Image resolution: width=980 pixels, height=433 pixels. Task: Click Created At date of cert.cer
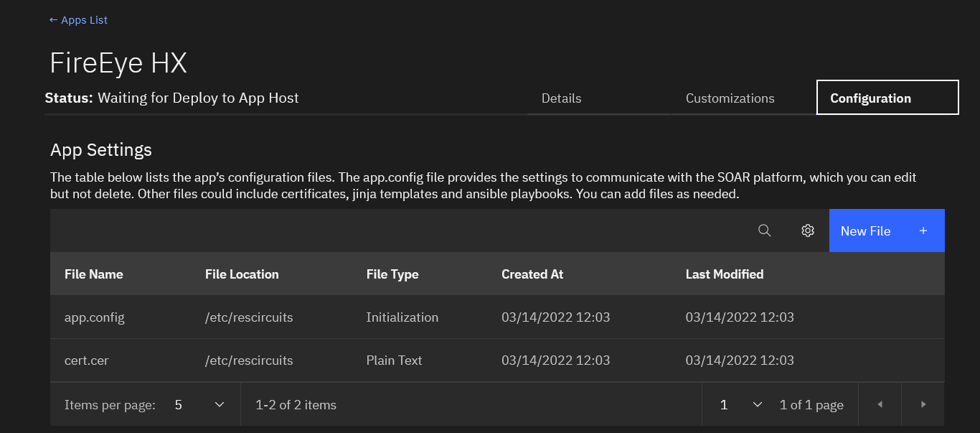(556, 360)
